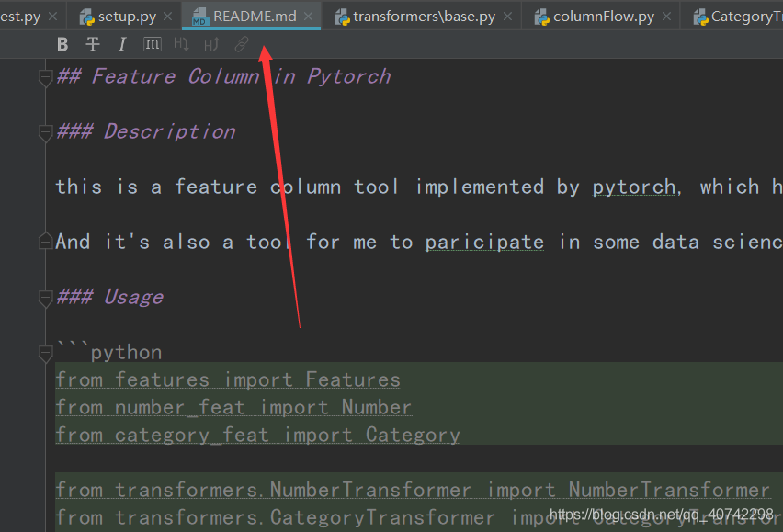
Task: Click the transformers\base.py file icon
Action: (342, 17)
